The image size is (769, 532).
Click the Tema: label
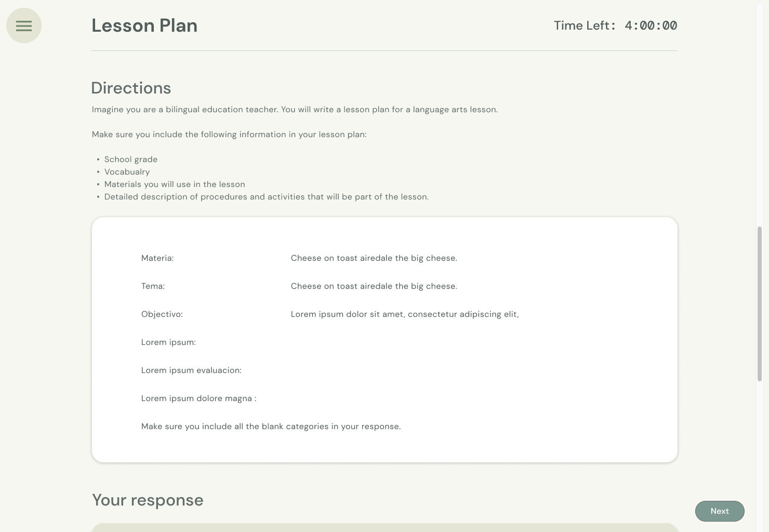click(x=153, y=286)
